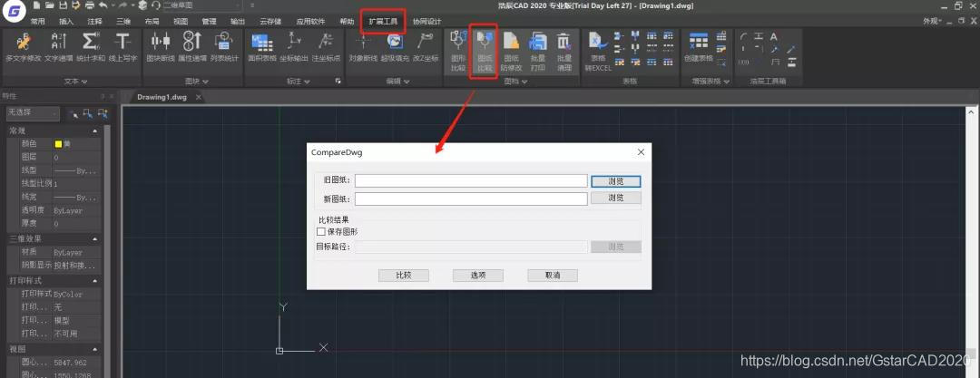Click the GstarCAD application logo button

tap(13, 10)
